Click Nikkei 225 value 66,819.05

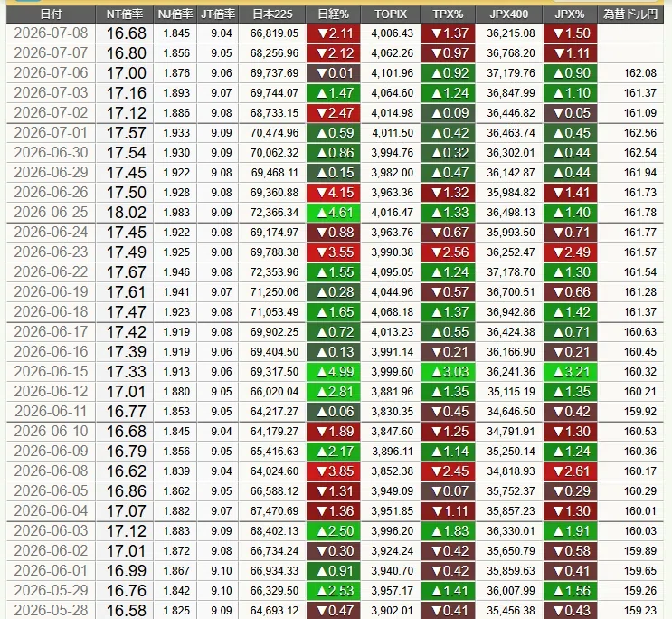[x=274, y=33]
